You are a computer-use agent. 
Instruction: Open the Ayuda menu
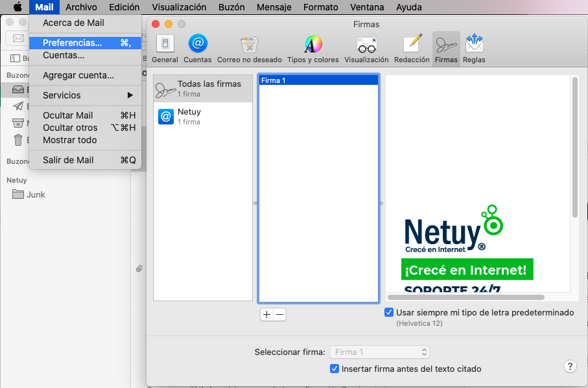click(x=409, y=6)
